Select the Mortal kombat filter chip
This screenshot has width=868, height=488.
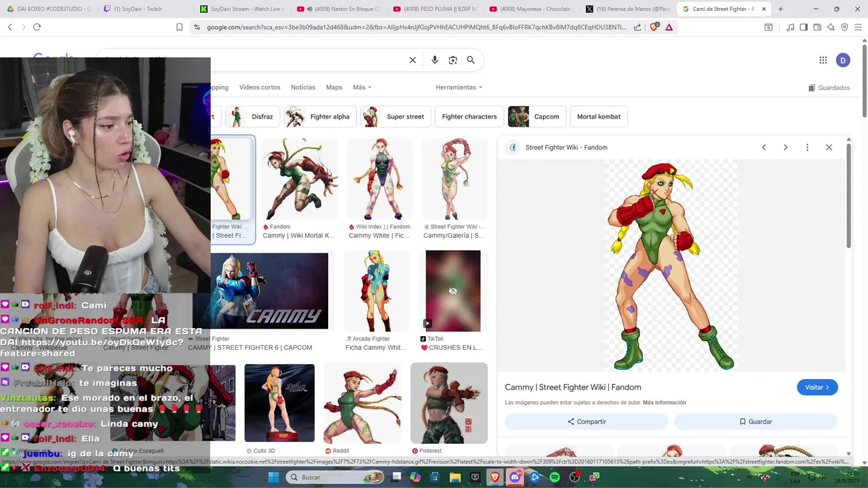click(x=599, y=117)
